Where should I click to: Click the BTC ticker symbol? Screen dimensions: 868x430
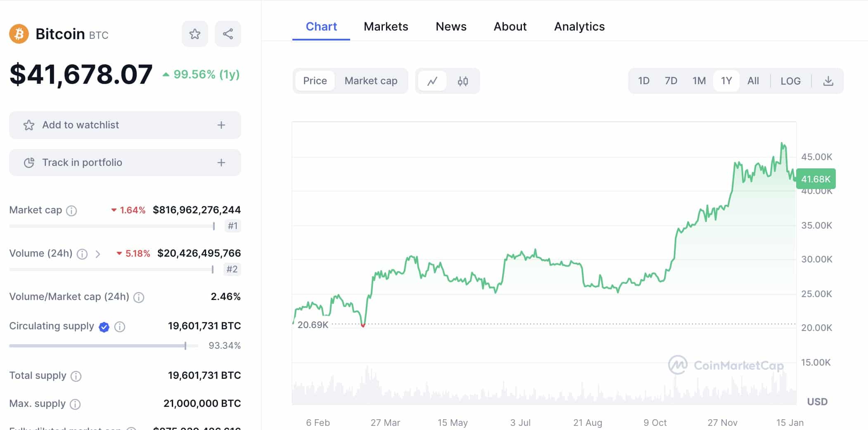pyautogui.click(x=99, y=35)
